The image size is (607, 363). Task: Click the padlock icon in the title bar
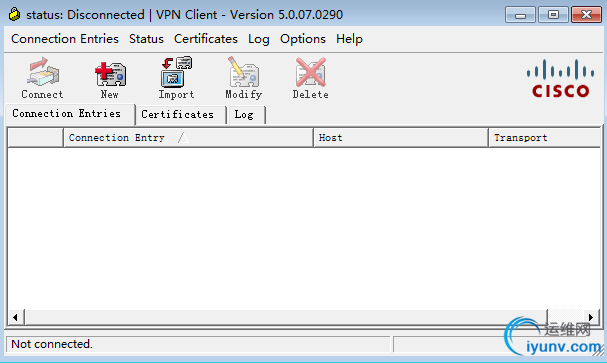[14, 14]
